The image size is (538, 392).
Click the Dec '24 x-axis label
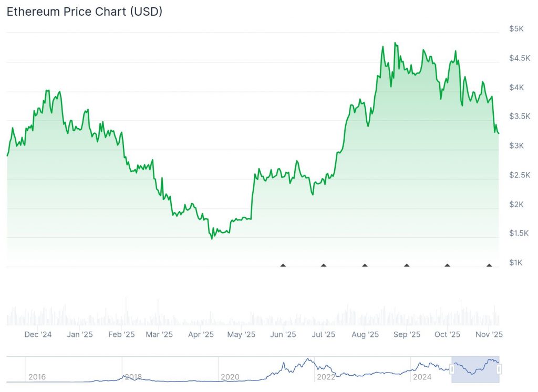[x=38, y=334]
